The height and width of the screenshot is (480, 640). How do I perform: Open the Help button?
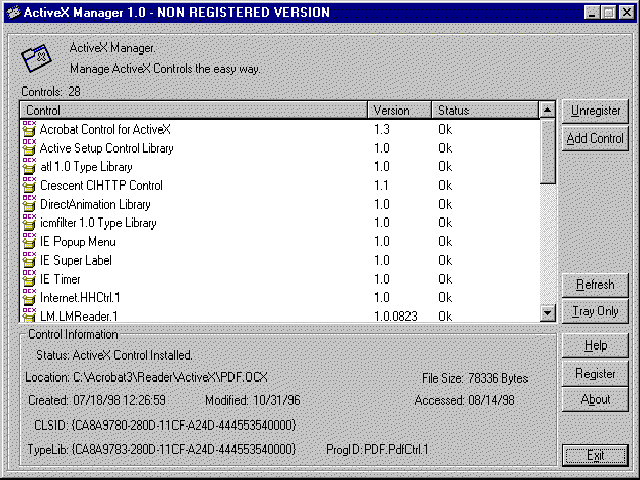point(595,346)
